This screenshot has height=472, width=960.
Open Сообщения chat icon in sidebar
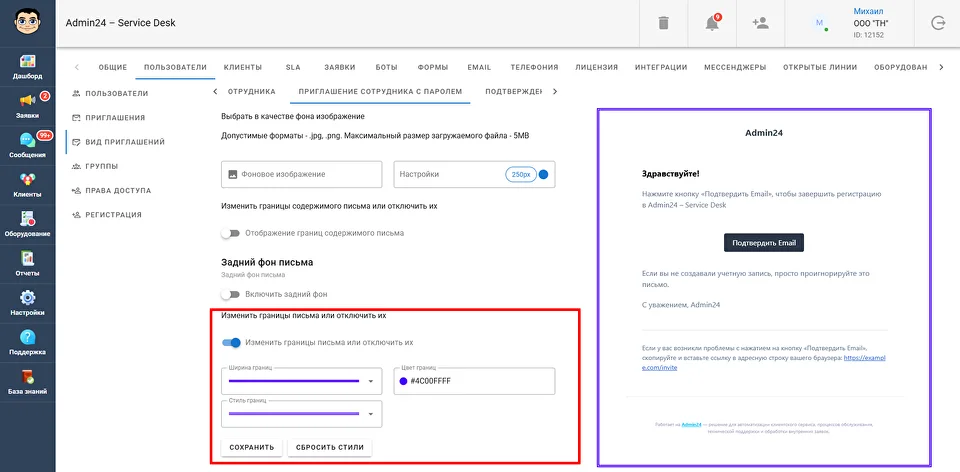point(28,140)
